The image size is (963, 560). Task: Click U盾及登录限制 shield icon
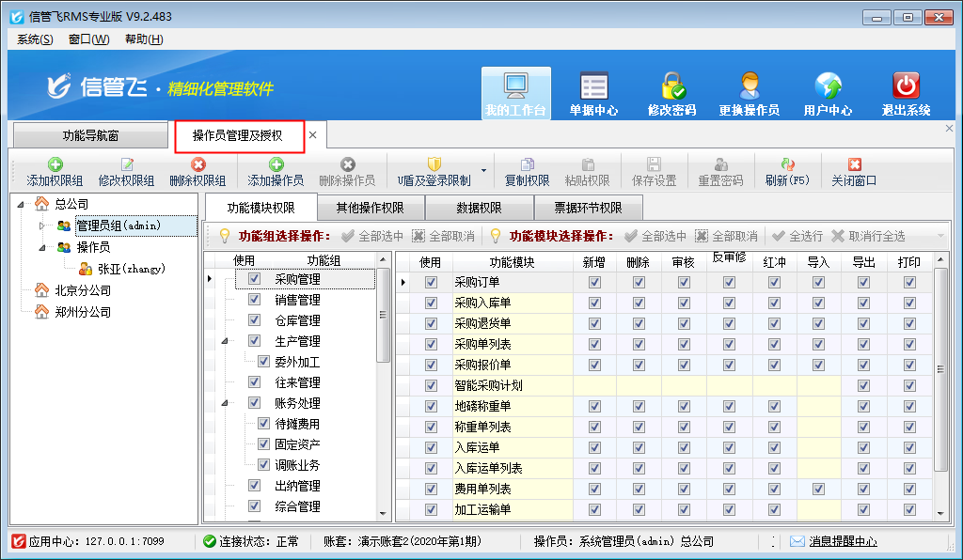point(434,164)
